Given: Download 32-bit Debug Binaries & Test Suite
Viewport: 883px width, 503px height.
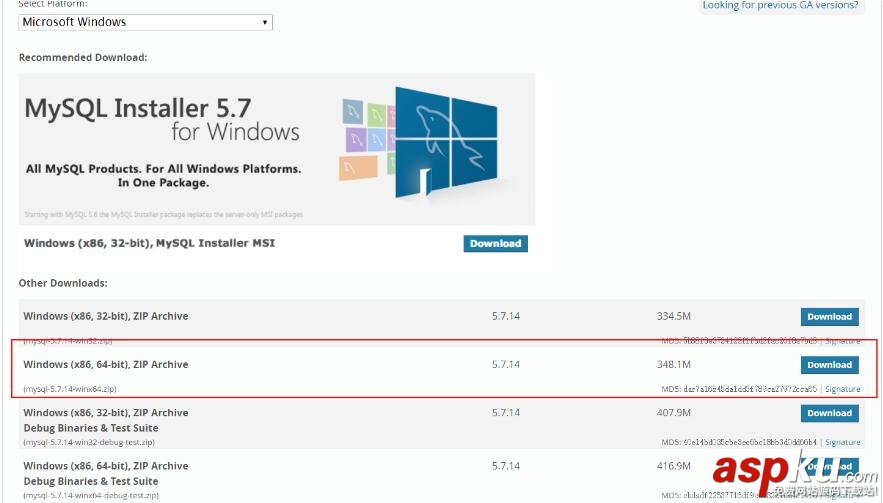Looking at the screenshot, I should (830, 413).
